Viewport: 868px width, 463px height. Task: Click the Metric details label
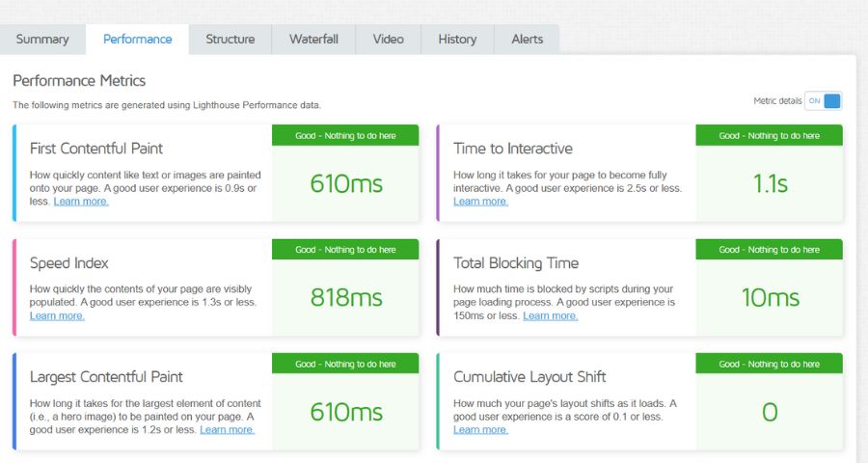(777, 100)
